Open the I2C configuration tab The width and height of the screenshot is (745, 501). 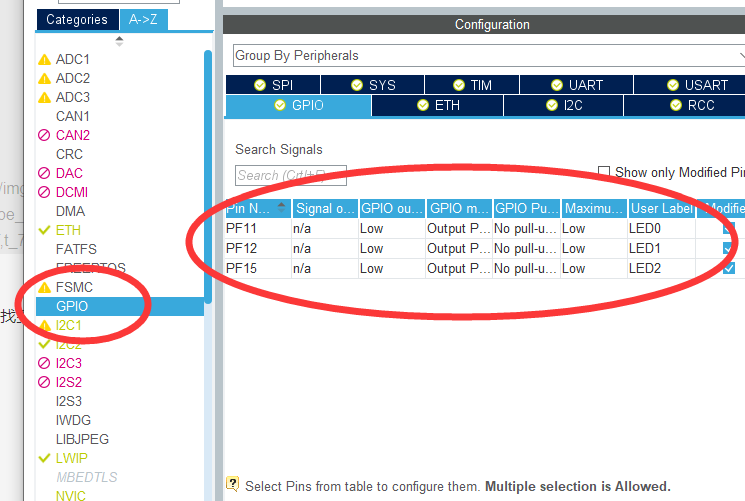point(564,105)
